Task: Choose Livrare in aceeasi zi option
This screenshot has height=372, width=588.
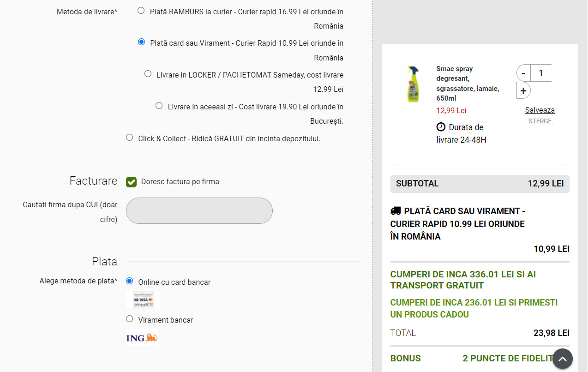Action: click(159, 106)
